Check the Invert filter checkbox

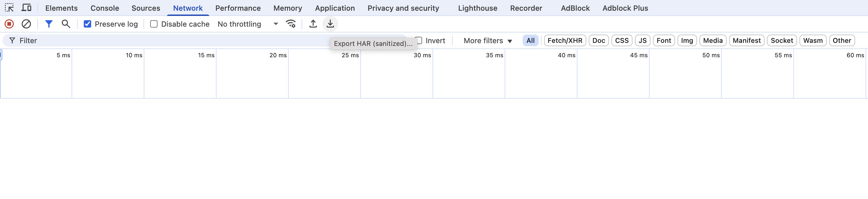coord(419,40)
